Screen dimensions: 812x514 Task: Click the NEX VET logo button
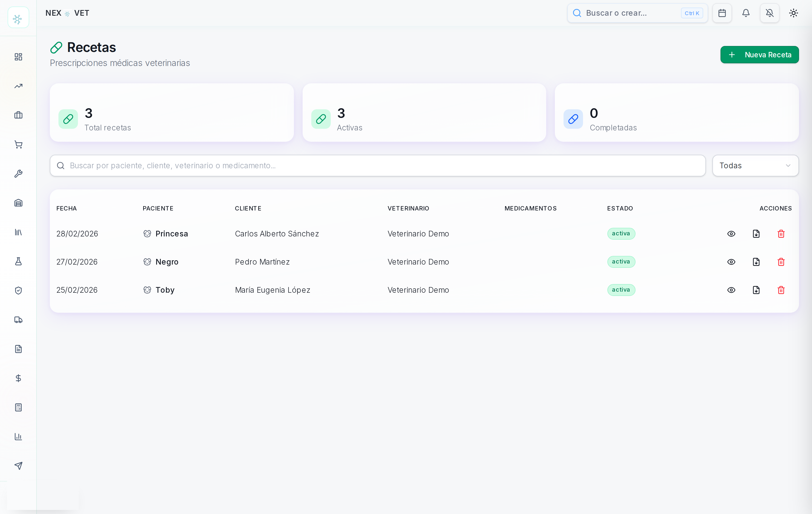[x=18, y=17]
